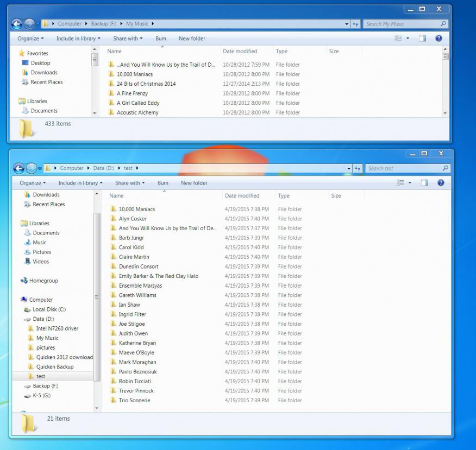Select the K-5 (G:) drive

(41, 396)
